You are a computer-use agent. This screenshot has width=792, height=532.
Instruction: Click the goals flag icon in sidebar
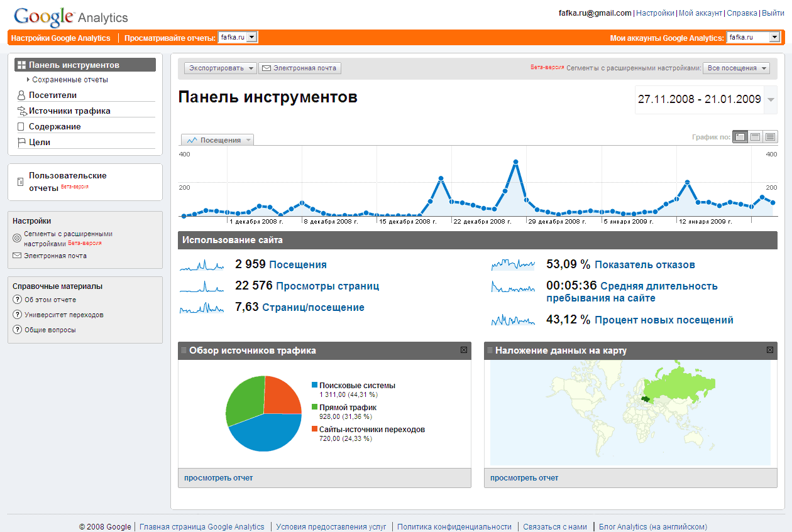(21, 143)
